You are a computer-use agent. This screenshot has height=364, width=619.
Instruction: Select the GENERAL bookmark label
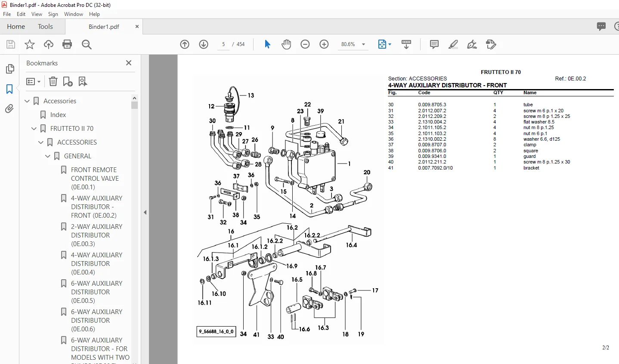tap(77, 156)
